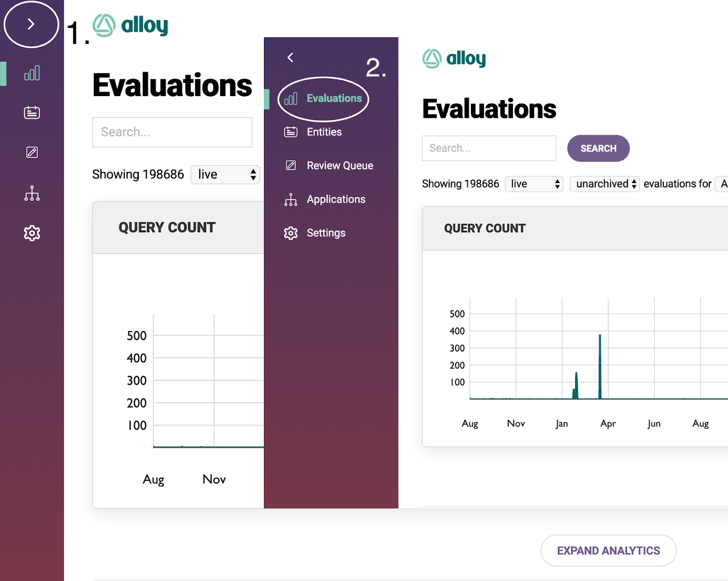The image size is (728, 581).
Task: Click the QUERY COUNT header in left panel
Action: coord(167,227)
